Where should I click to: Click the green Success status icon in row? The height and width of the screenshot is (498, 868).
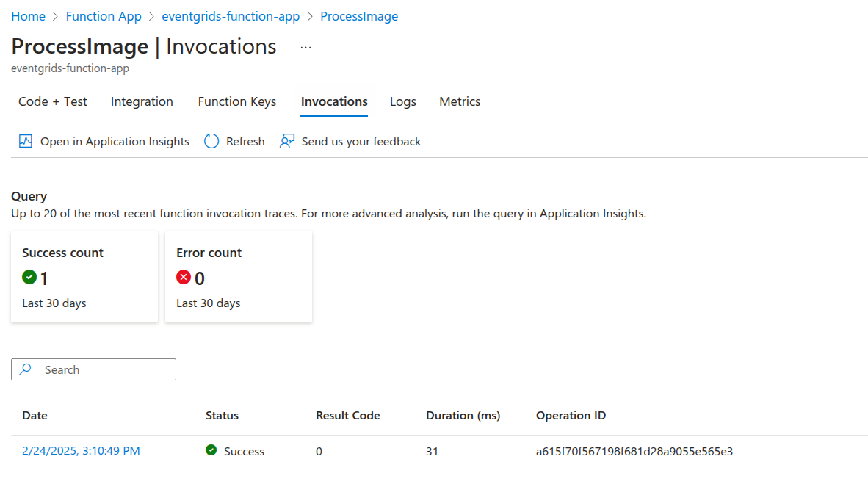[211, 450]
